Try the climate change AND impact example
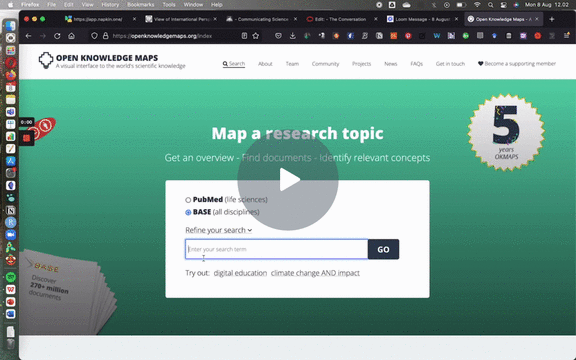576x360 pixels. (x=315, y=273)
